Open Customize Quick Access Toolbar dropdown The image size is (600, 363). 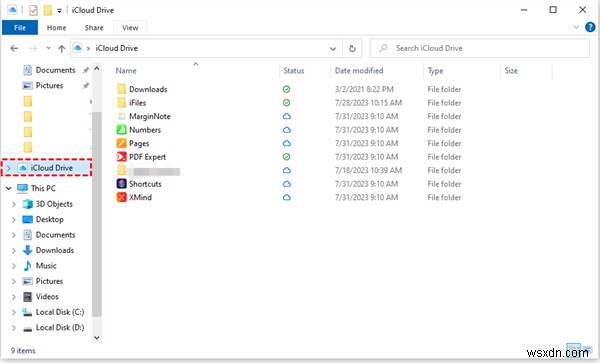point(59,11)
